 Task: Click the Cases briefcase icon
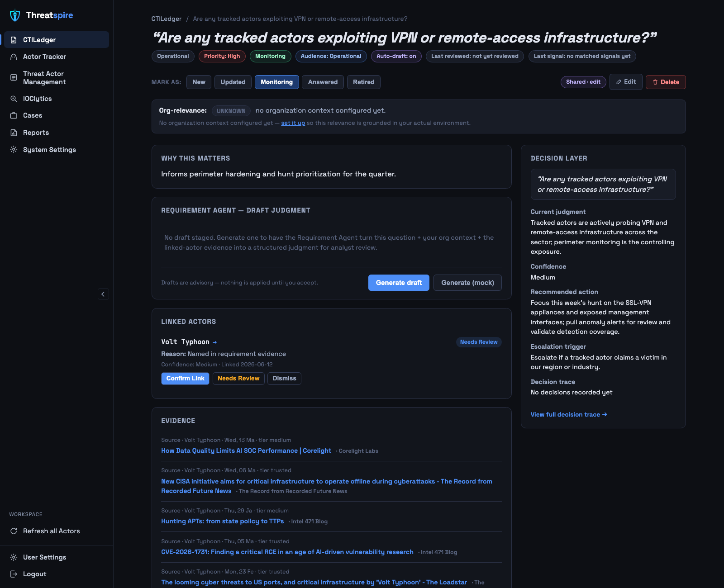(x=14, y=115)
